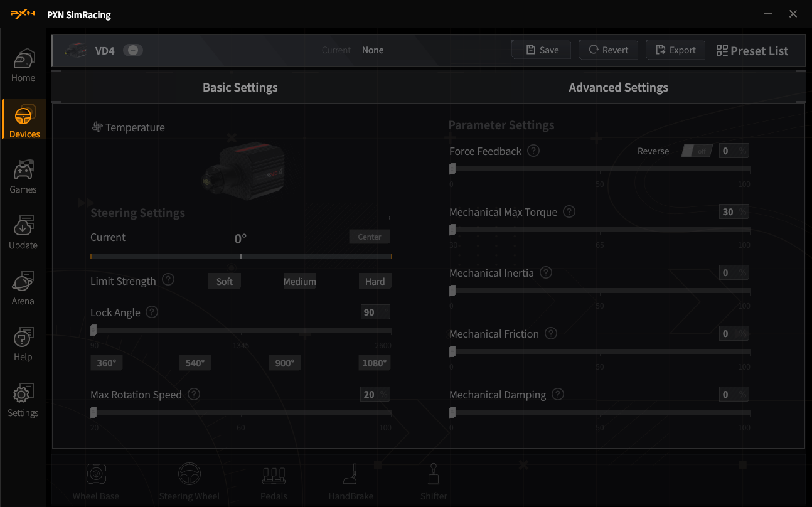Viewport: 812px width, 507px height.
Task: Set lock angle preset to 900°
Action: click(285, 363)
